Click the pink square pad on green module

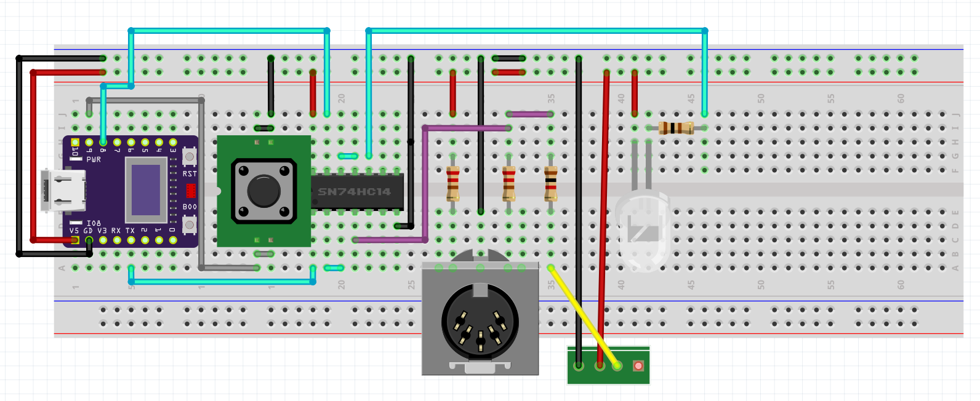pyautogui.click(x=638, y=366)
